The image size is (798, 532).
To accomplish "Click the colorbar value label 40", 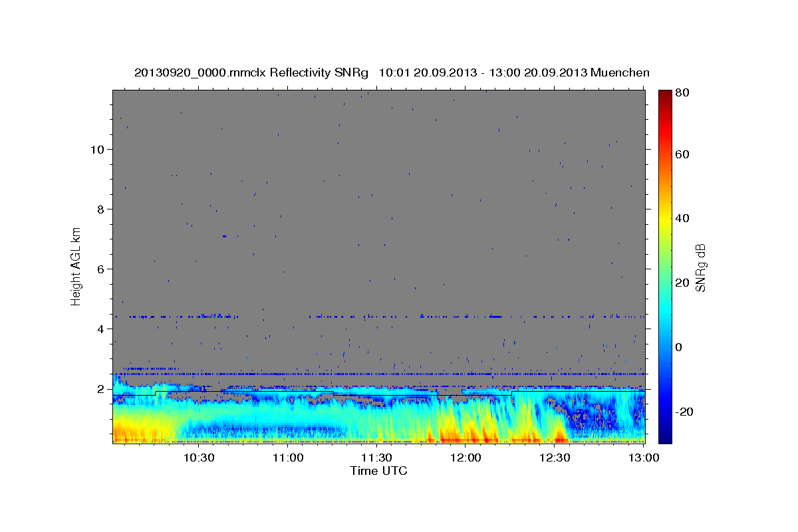I will (x=682, y=218).
